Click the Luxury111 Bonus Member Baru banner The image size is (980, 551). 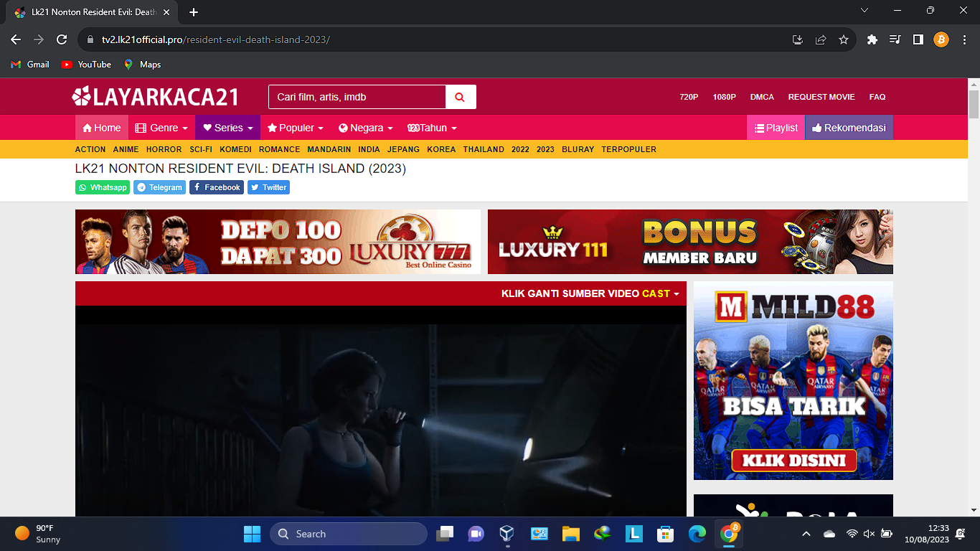click(690, 242)
